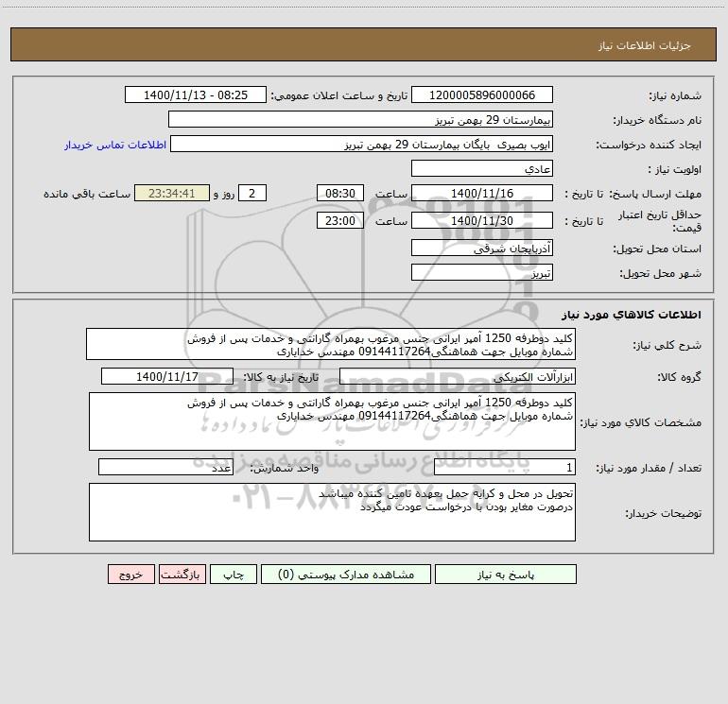Viewport: 728px width, 704px height.
Task: Click unit of measure field عدد
Action: (165, 468)
